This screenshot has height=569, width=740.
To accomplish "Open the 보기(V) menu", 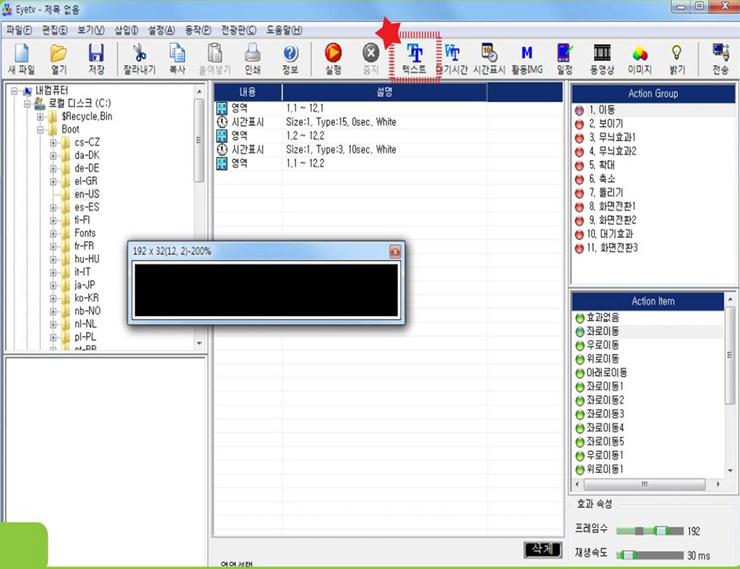I will point(91,30).
